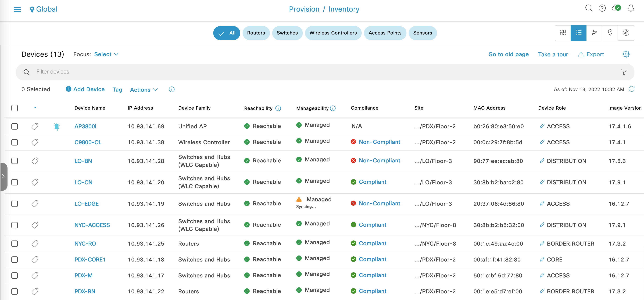Click the tag icon for PDX-RN
This screenshot has width=644, height=300.
coord(35,291)
